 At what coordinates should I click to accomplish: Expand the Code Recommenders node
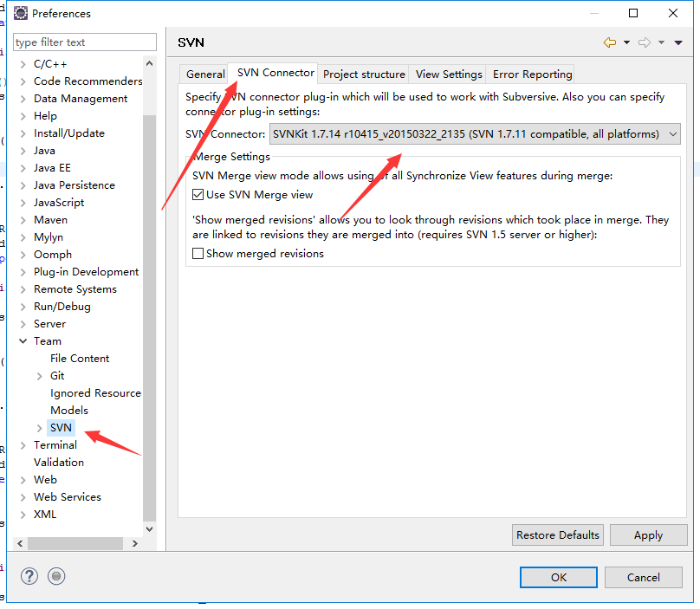(x=23, y=81)
